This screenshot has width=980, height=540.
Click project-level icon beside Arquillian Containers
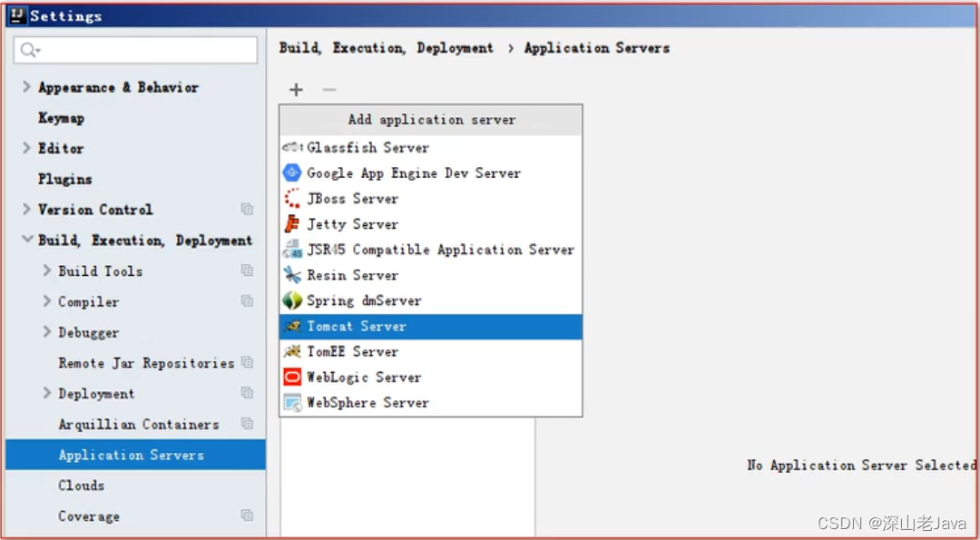(248, 424)
